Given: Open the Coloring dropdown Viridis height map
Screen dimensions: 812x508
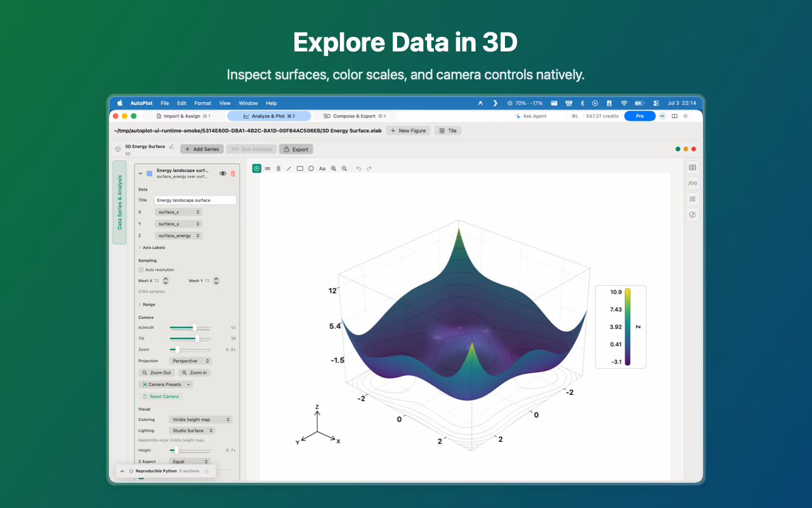Looking at the screenshot, I should click(x=200, y=420).
